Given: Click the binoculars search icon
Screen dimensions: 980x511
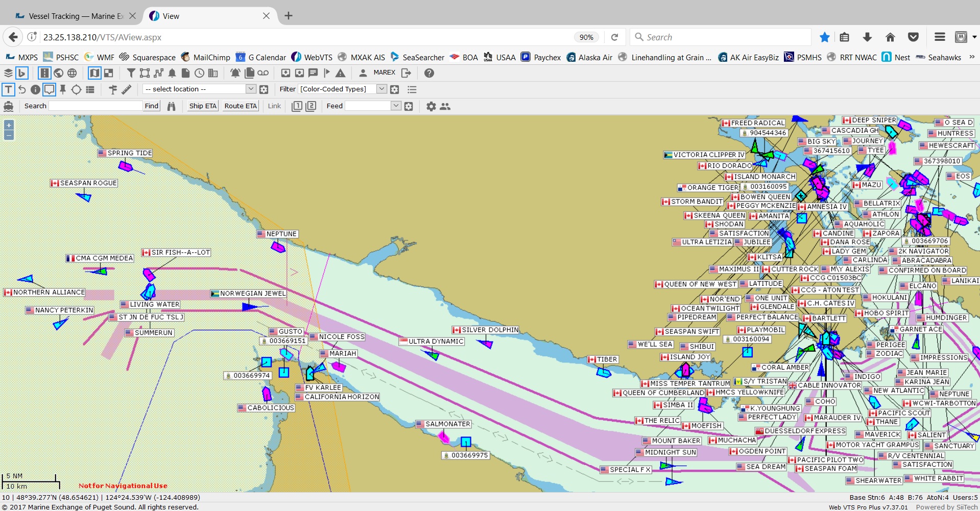Looking at the screenshot, I should pos(172,106).
